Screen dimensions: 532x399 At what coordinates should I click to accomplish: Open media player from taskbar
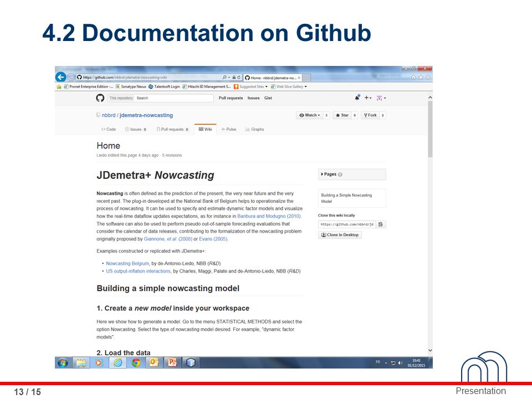point(99,362)
